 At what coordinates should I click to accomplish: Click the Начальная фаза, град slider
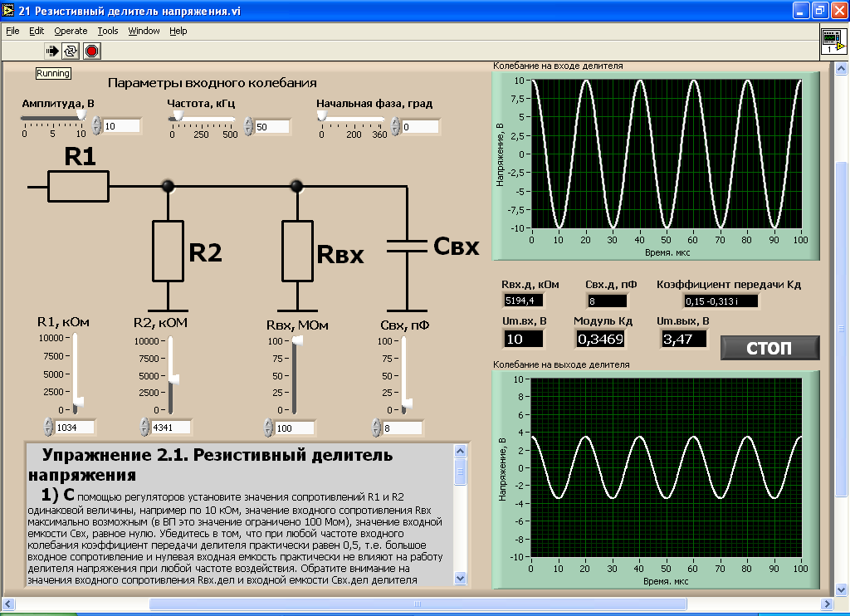[351, 118]
